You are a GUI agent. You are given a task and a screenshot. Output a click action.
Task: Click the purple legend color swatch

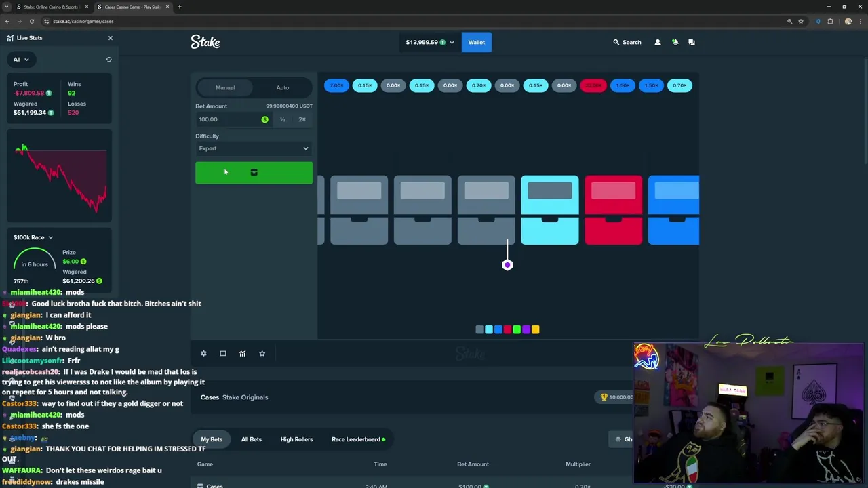[x=526, y=329]
